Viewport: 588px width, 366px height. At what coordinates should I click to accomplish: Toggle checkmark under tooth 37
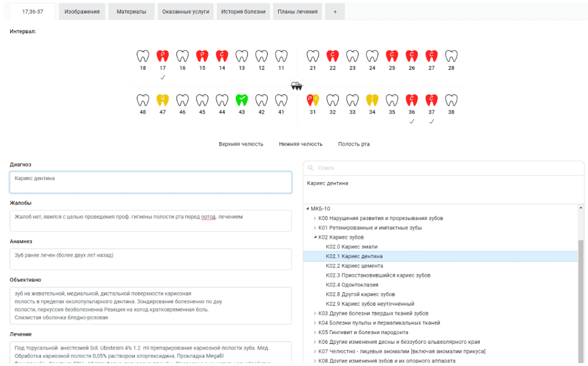click(x=431, y=121)
